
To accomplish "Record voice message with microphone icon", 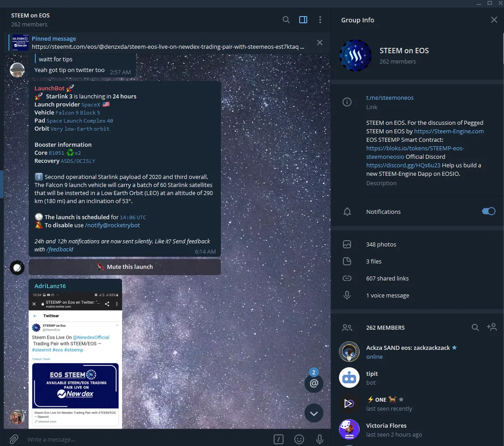I will (x=319, y=439).
